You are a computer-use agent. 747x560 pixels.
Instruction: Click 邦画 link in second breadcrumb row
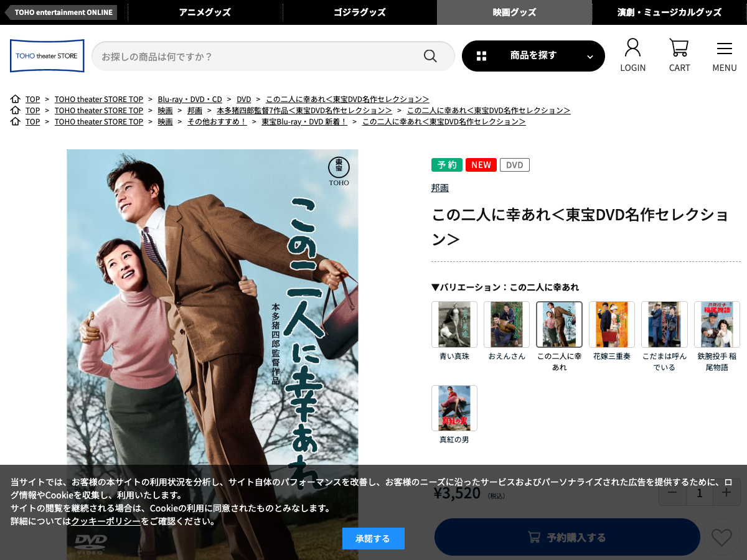click(195, 111)
